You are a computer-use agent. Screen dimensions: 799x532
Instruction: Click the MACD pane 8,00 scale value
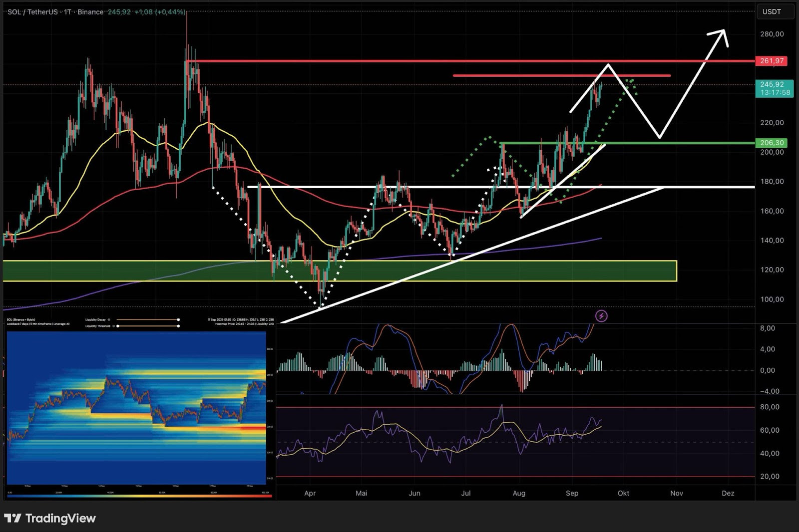(767, 328)
